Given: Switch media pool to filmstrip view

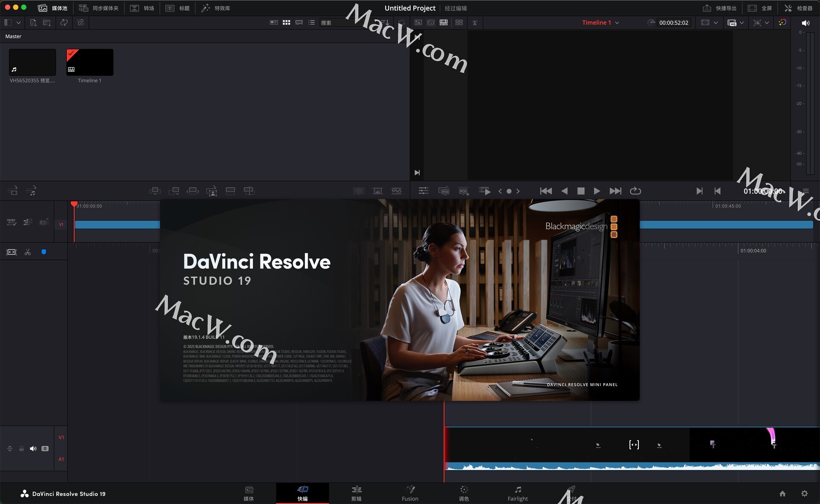Looking at the screenshot, I should point(299,22).
